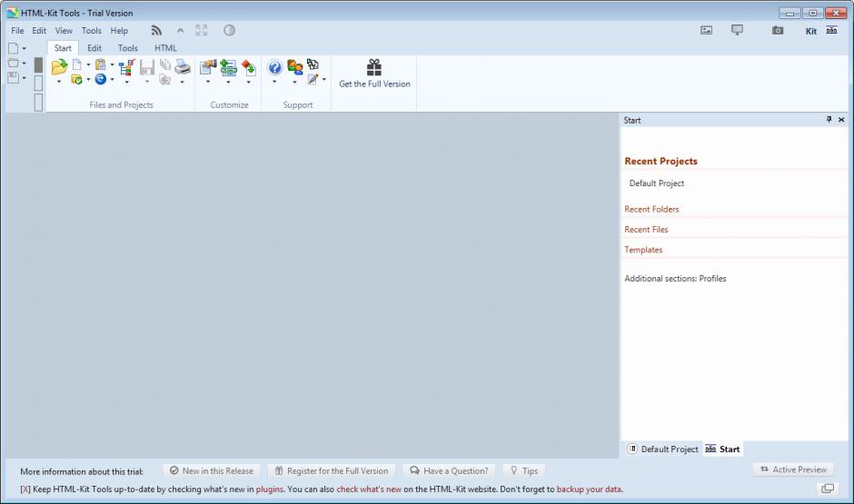Click the monitor display icon at top right

pyautogui.click(x=737, y=30)
